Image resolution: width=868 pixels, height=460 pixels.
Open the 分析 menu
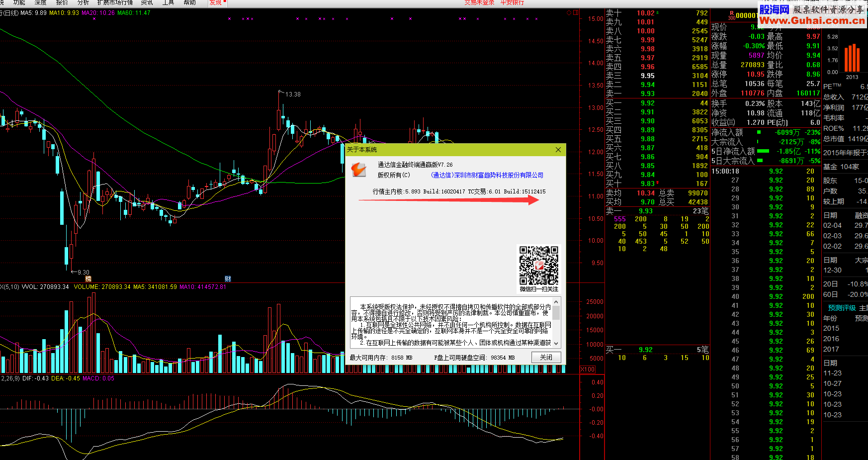83,2
